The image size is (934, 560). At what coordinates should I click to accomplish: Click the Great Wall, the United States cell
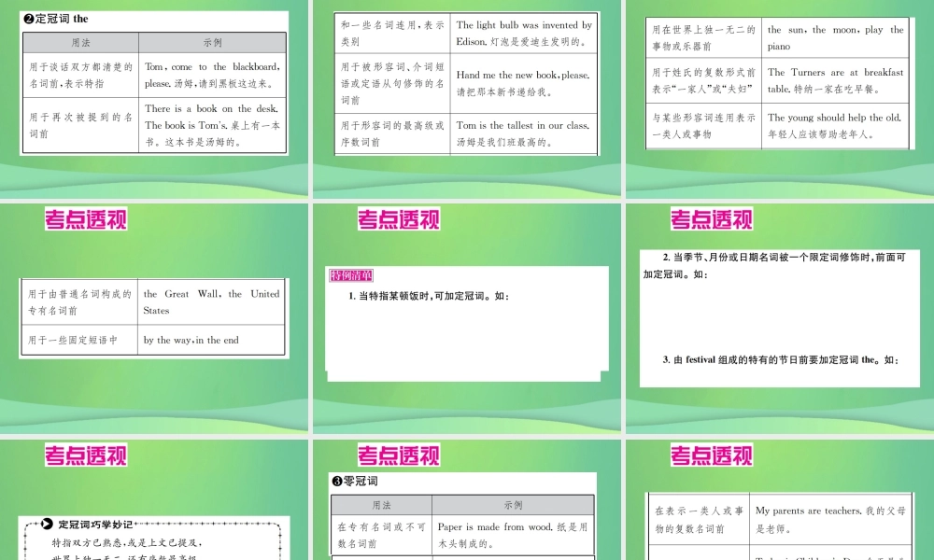pyautogui.click(x=211, y=301)
